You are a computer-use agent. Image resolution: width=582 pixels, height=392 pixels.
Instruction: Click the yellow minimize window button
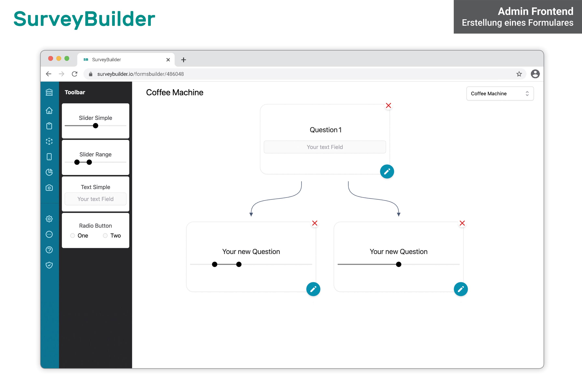point(59,58)
